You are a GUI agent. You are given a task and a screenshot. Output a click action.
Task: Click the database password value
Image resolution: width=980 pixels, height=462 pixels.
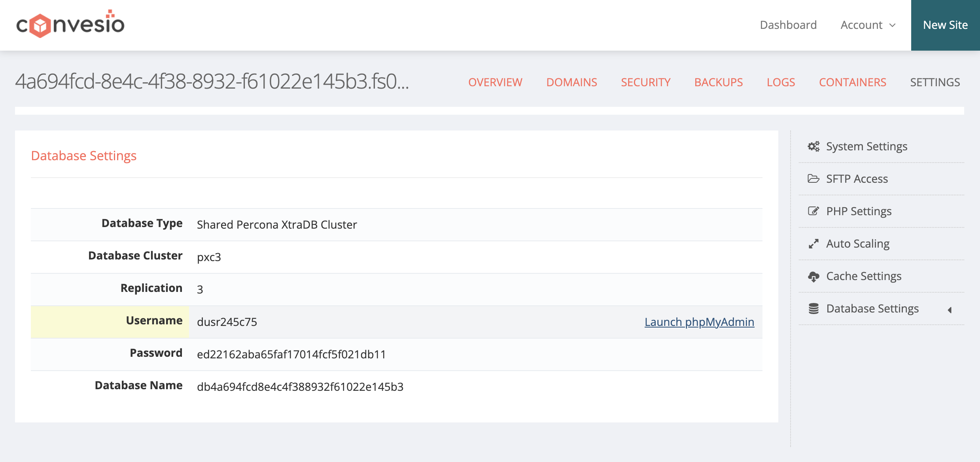click(291, 354)
